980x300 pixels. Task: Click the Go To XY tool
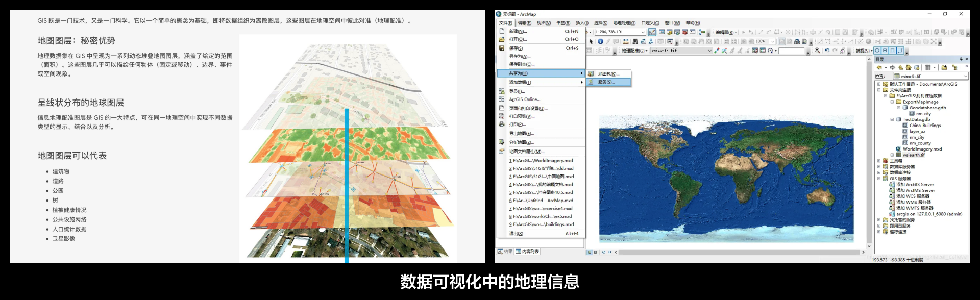(x=651, y=41)
